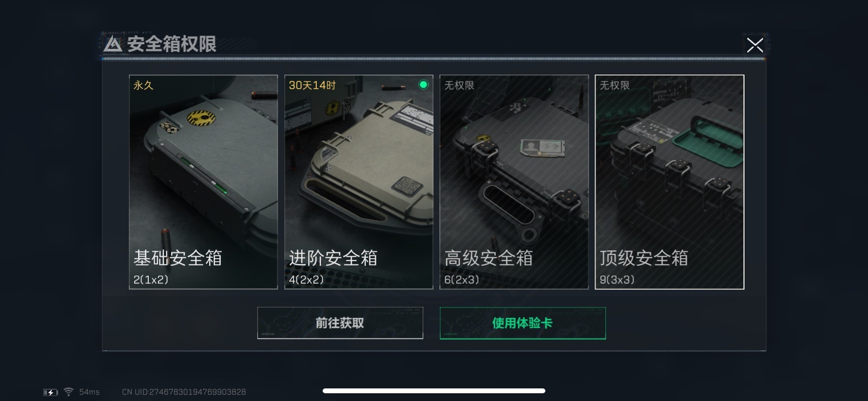Image resolution: width=868 pixels, height=401 pixels.
Task: Select the 顶级安全箱 card
Action: coord(669,182)
